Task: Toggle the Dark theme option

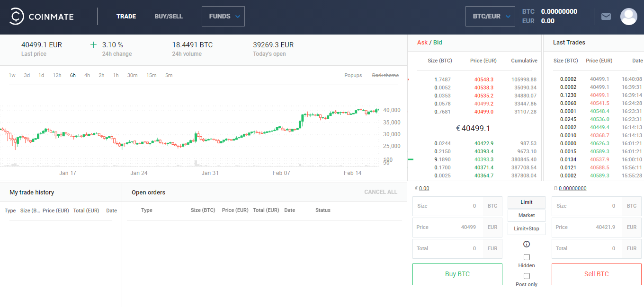Action: [385, 75]
